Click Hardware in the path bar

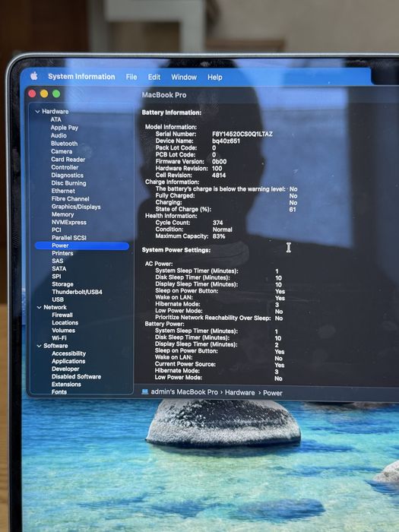pyautogui.click(x=240, y=393)
